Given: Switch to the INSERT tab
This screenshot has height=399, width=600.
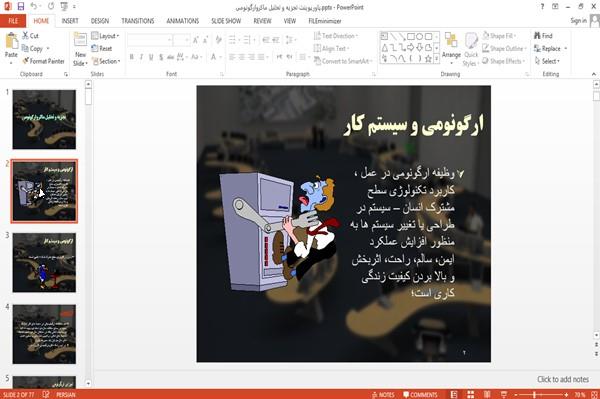Looking at the screenshot, I should point(70,21).
